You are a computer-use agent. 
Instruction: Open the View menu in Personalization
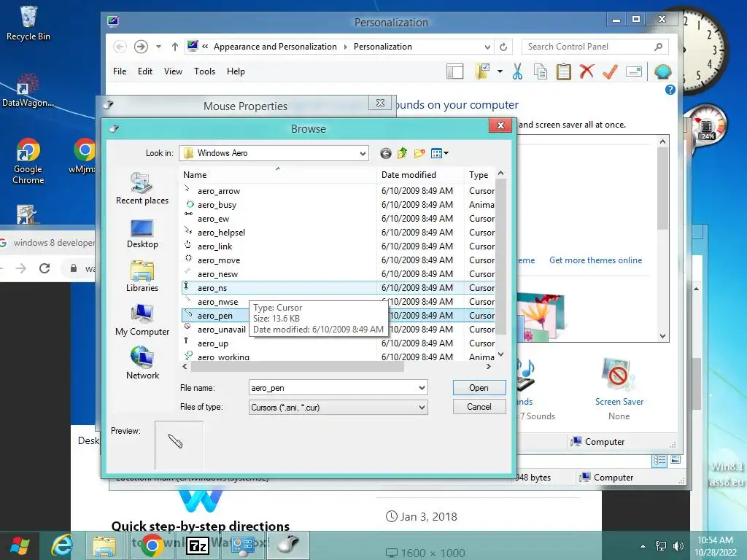pyautogui.click(x=173, y=71)
